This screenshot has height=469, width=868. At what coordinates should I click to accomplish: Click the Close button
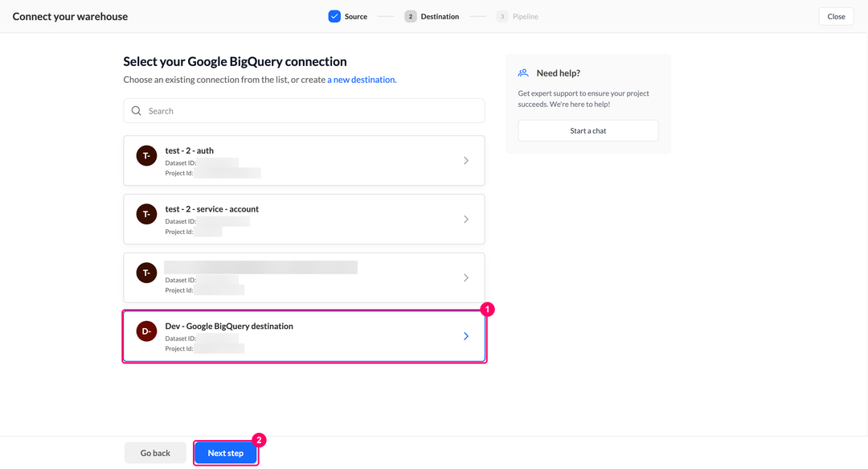(x=836, y=17)
